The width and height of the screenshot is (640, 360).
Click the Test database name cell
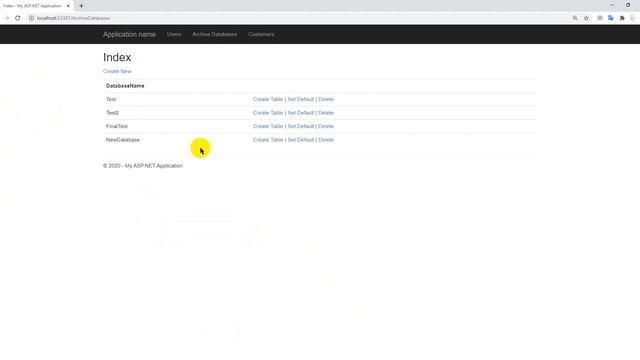coord(111,99)
